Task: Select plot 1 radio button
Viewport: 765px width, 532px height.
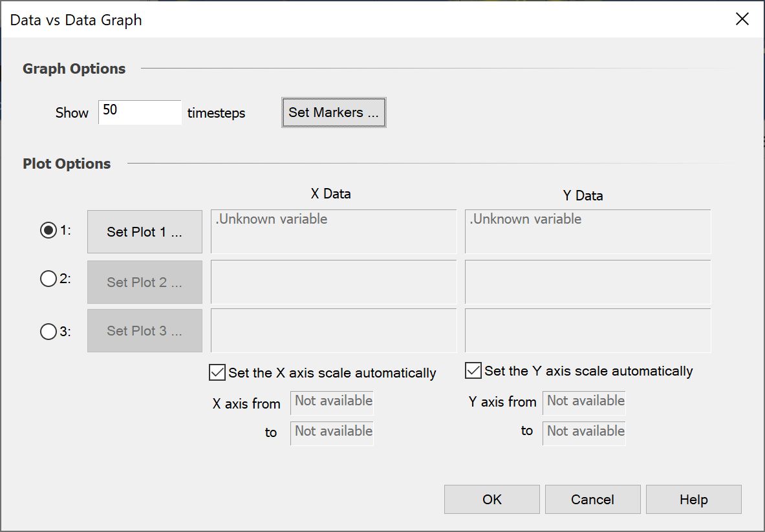Action: click(x=48, y=230)
